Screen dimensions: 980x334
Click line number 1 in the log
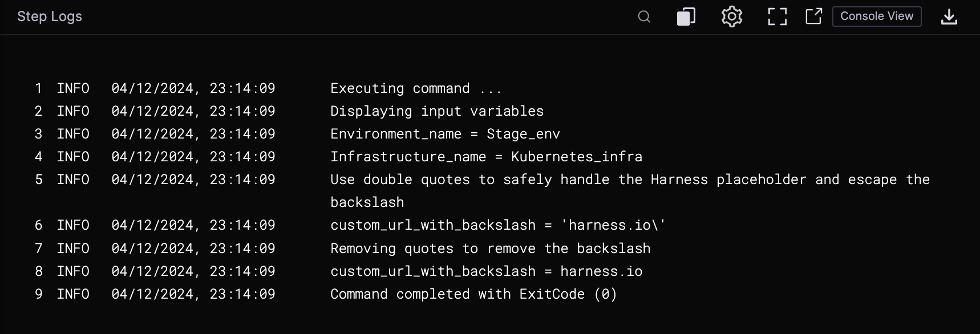pos(38,88)
